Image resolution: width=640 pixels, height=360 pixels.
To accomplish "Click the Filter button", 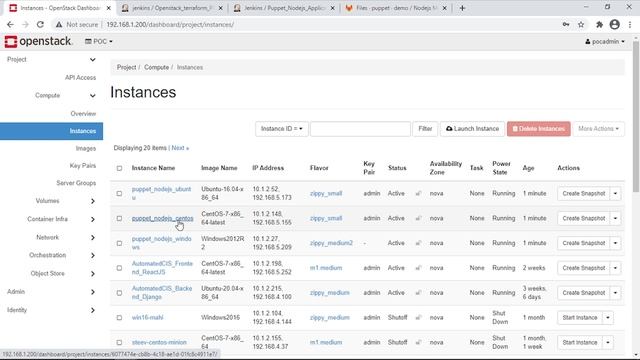I will pyautogui.click(x=425, y=129).
